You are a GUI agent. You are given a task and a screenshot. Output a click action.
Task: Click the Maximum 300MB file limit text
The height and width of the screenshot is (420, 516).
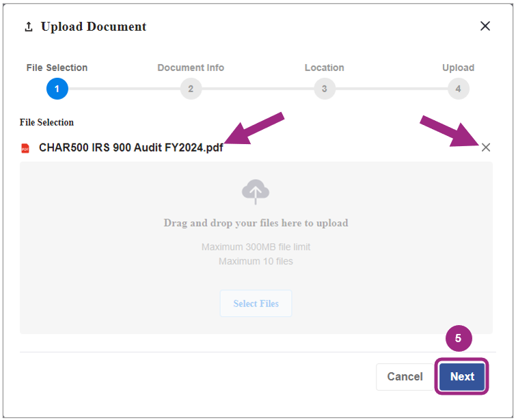(256, 247)
